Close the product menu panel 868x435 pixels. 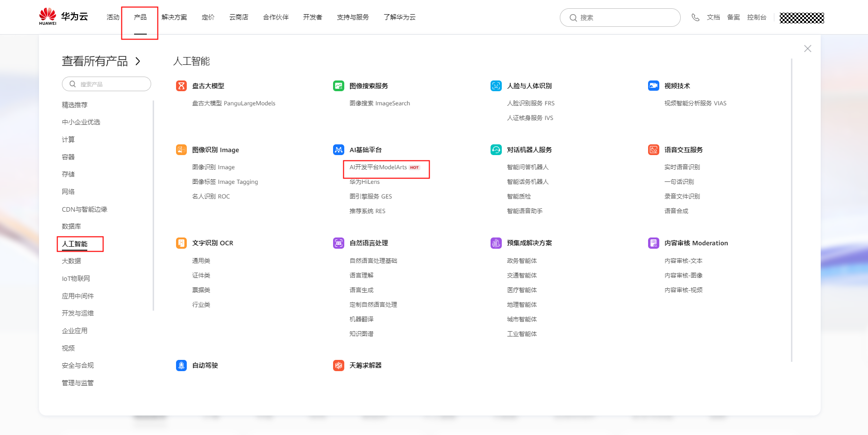point(808,48)
